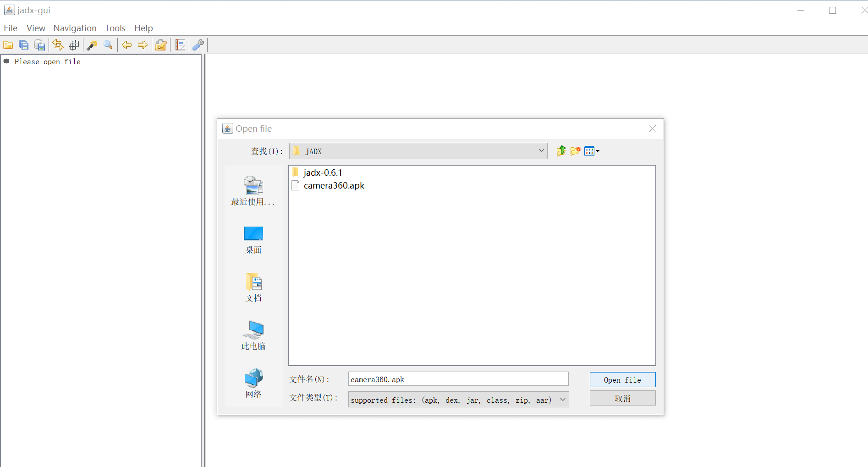Navigate forward with the right arrow icon
Viewport: 868px width, 467px height.
[143, 45]
